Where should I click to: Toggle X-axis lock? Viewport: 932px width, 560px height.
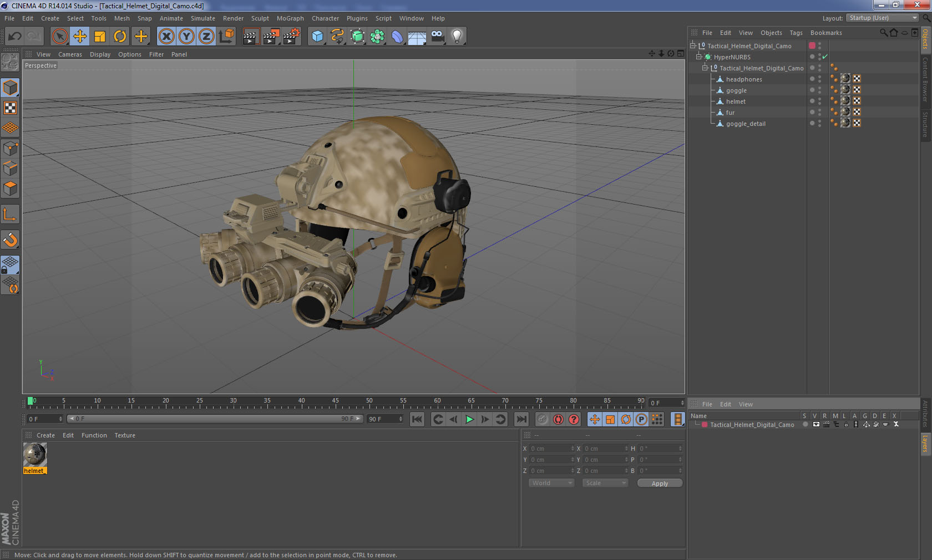click(166, 37)
